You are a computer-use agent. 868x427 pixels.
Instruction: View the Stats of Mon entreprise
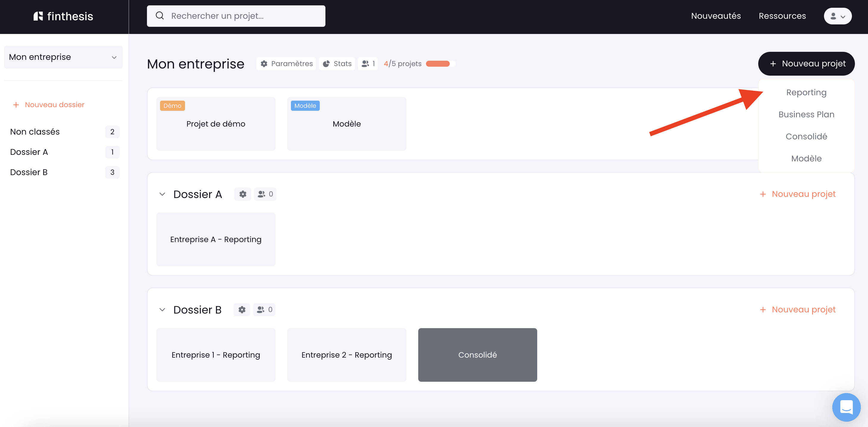[x=337, y=63]
